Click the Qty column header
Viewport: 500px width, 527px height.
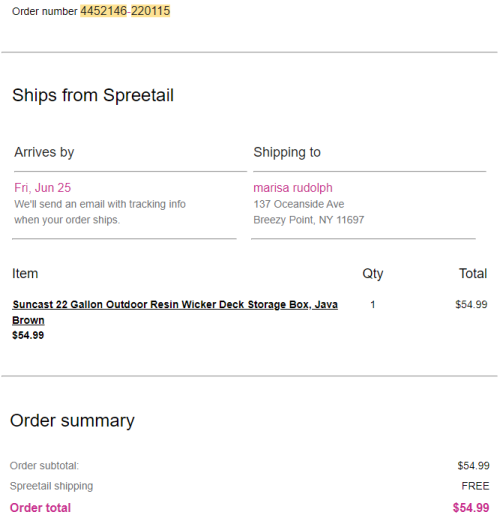pos(373,274)
